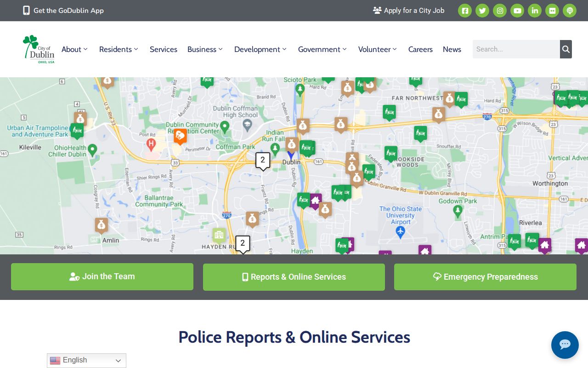Click the Scioto Park tree pin
The height and width of the screenshot is (368, 588).
click(300, 89)
